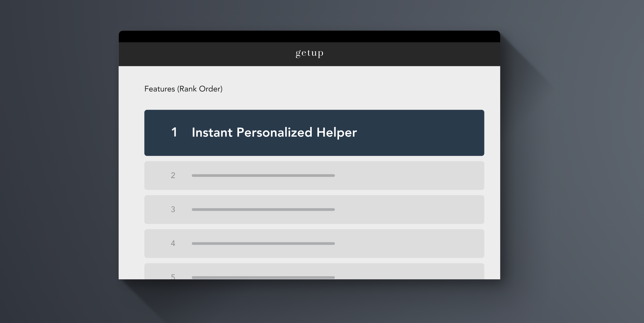Viewport: 644px width, 323px height.
Task: Click the placeholder text bar in row 4
Action: pos(263,243)
